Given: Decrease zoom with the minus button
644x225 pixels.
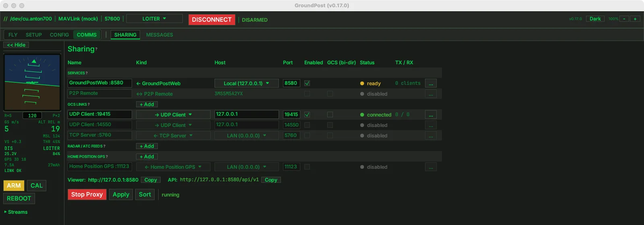Looking at the screenshot, I should [x=624, y=19].
